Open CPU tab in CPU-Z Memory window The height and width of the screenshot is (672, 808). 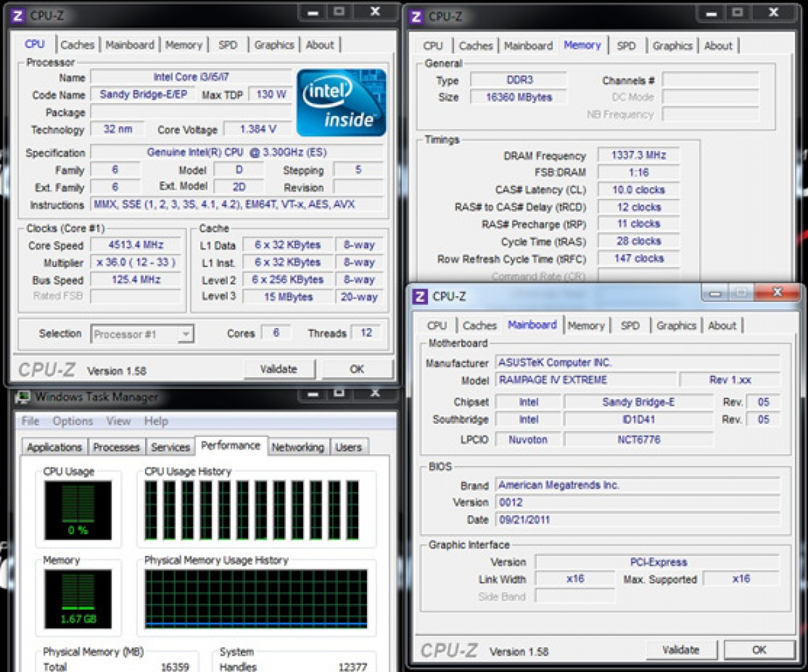point(433,46)
